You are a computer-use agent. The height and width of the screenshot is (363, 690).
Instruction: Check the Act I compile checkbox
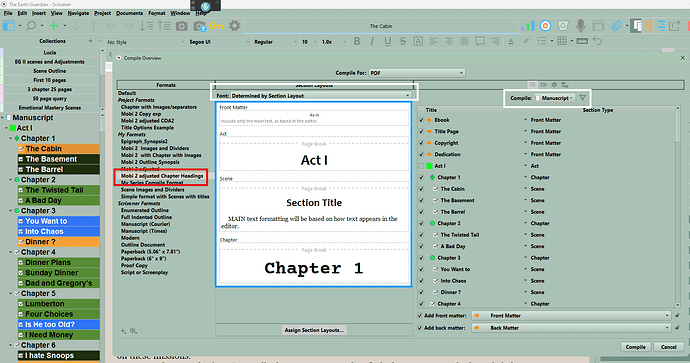coord(421,166)
